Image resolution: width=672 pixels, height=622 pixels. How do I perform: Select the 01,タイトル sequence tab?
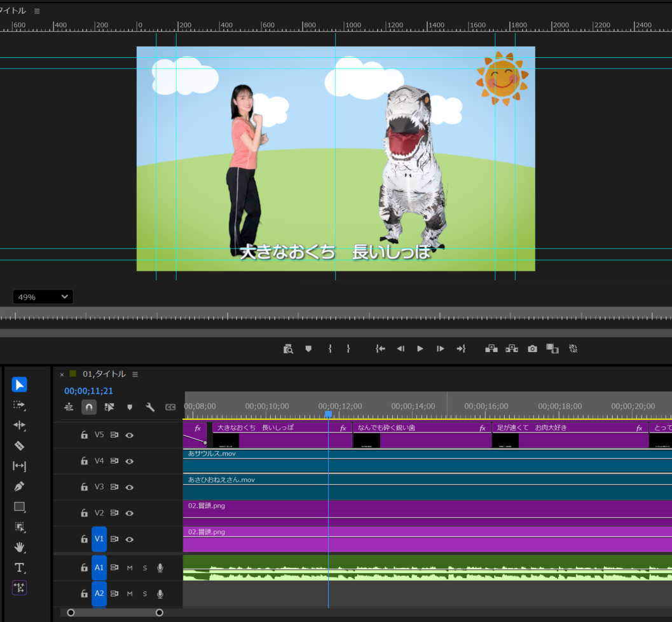pos(104,374)
